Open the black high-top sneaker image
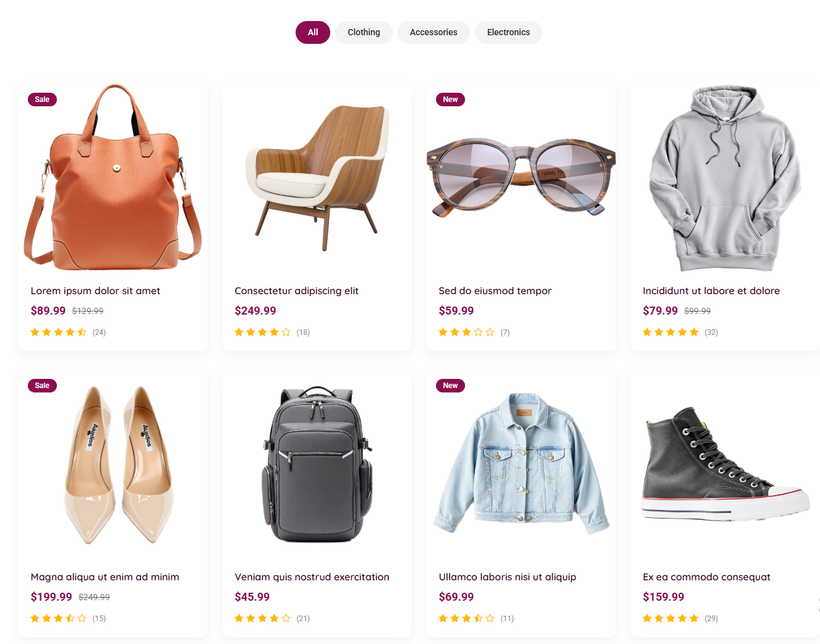Image resolution: width=820 pixels, height=644 pixels. (x=725, y=464)
